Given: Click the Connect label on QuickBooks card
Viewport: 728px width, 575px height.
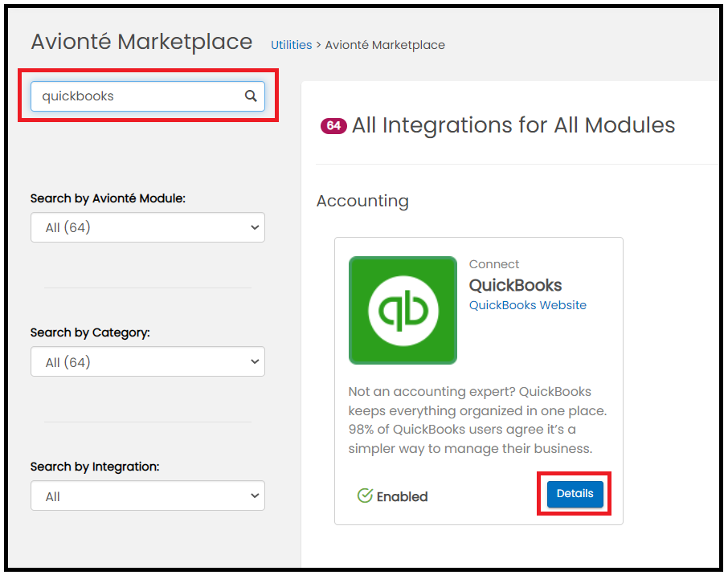Looking at the screenshot, I should tap(494, 264).
